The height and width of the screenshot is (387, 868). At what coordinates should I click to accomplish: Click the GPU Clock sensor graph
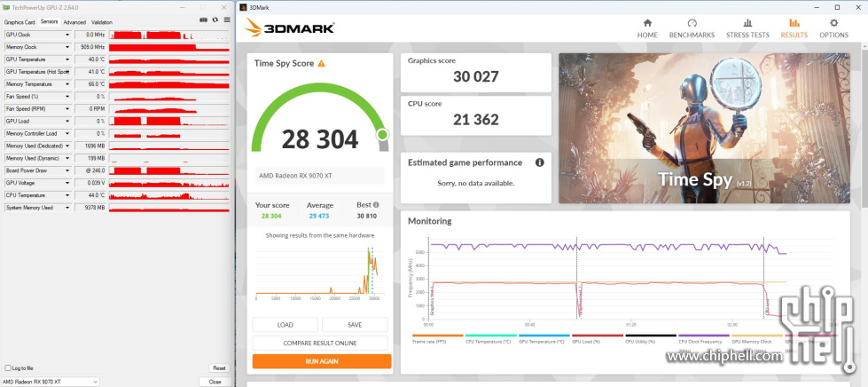click(x=168, y=35)
